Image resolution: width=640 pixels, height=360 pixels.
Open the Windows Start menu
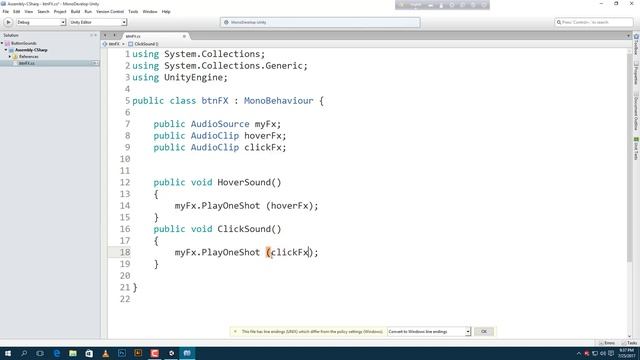pos(8,353)
